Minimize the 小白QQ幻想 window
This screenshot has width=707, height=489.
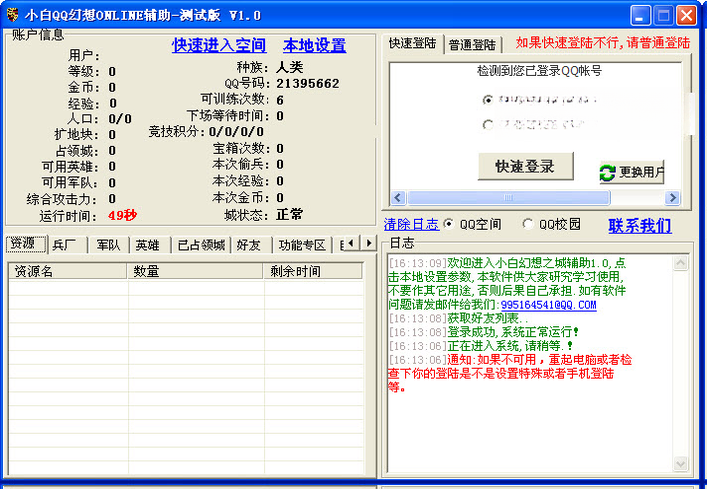pyautogui.click(x=640, y=16)
